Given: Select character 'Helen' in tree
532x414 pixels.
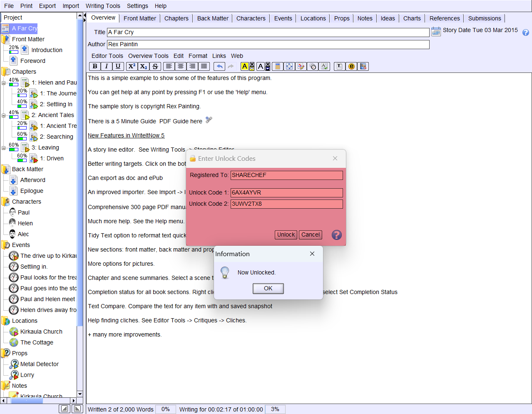Looking at the screenshot, I should (25, 223).
